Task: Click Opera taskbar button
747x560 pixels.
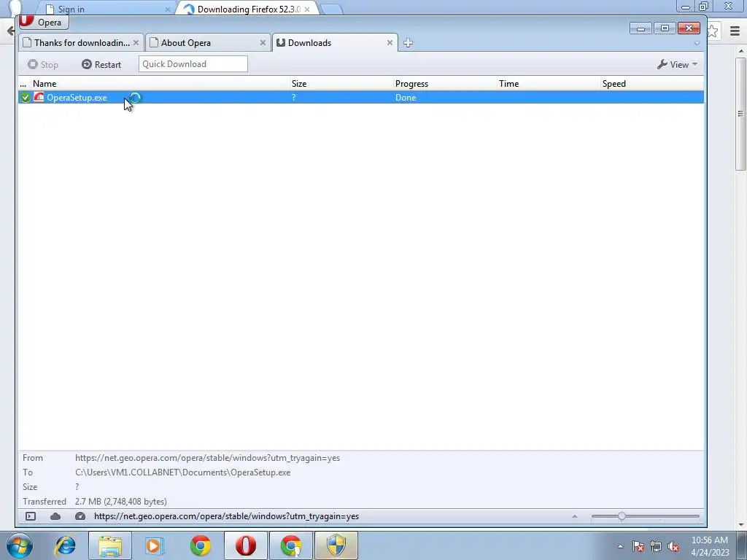Action: [x=245, y=545]
